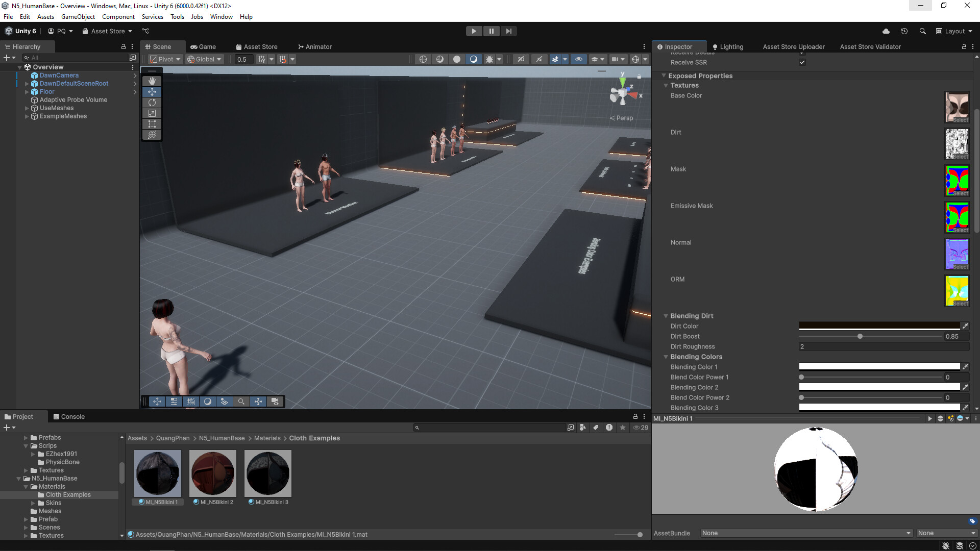Select the MI_N5Bikini 2 material thumbnail
The width and height of the screenshot is (980, 551).
(213, 473)
